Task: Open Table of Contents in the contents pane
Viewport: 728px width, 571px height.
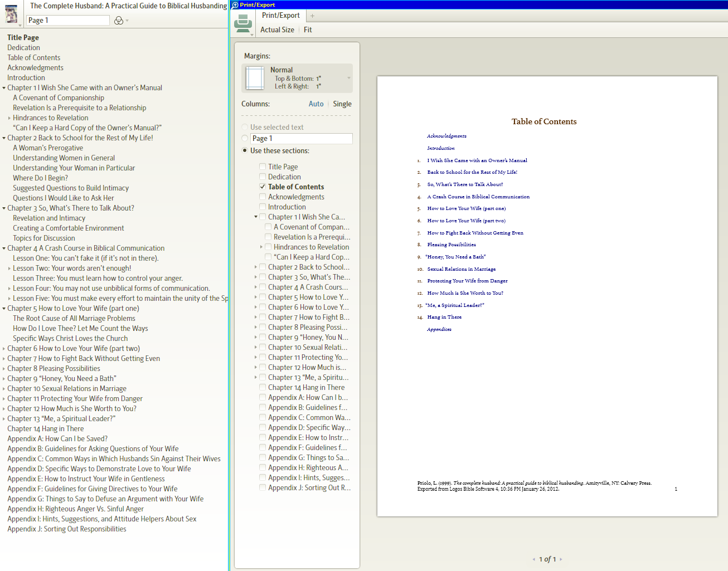Action: click(x=33, y=58)
